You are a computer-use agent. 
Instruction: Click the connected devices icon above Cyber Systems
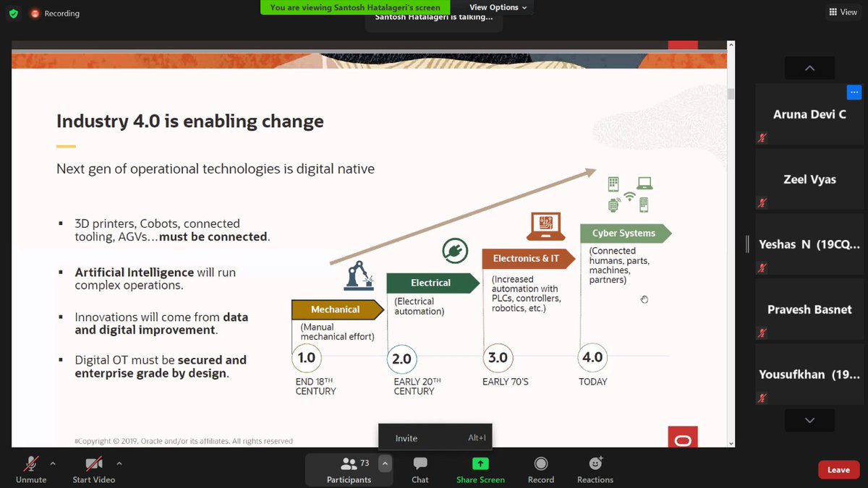click(x=629, y=194)
